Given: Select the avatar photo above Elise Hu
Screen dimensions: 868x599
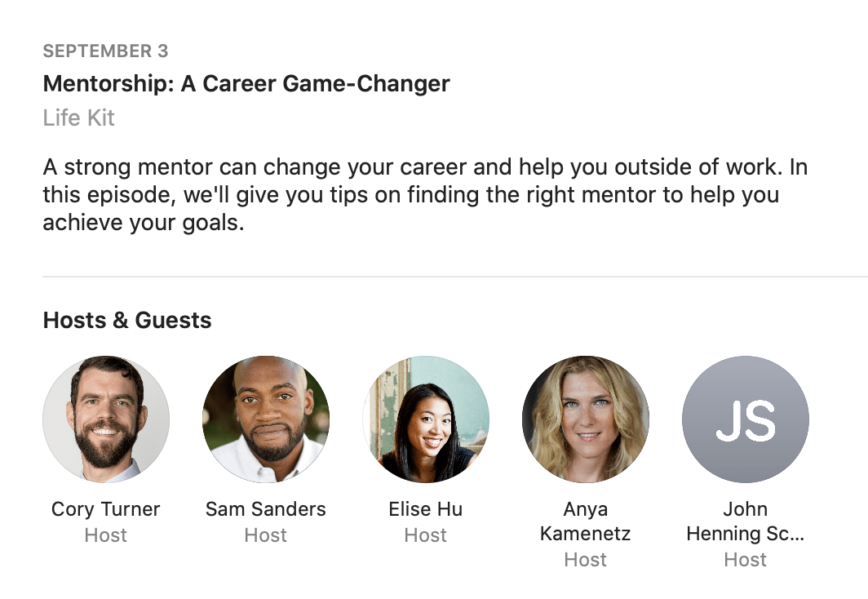Looking at the screenshot, I should point(426,419).
